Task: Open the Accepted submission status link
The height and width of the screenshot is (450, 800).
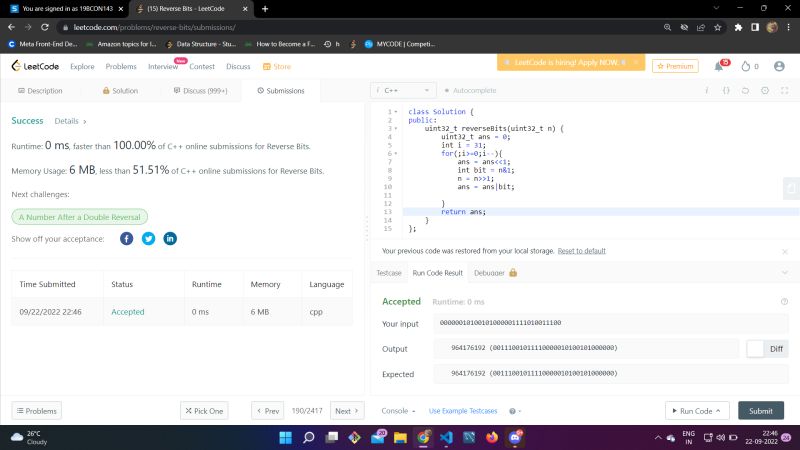Action: (x=128, y=312)
